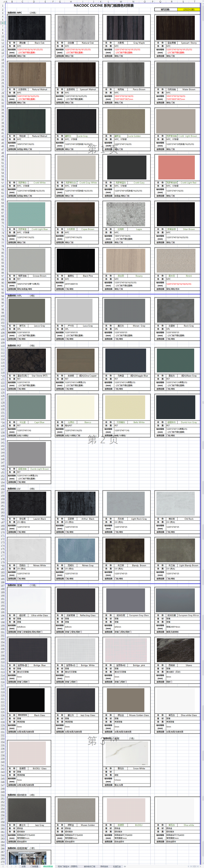Click the Rizzo Gray green PET swatch

click(175, 360)
